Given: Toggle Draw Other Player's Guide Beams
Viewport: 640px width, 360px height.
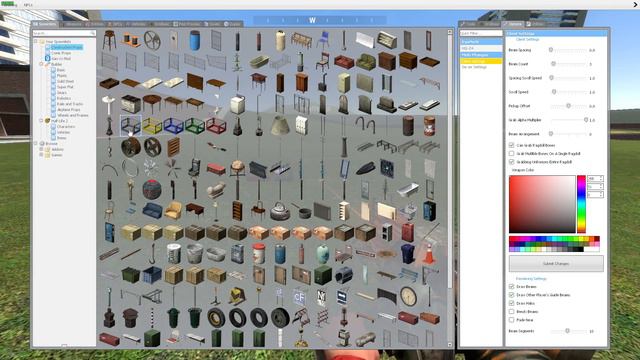Looking at the screenshot, I should 511,295.
